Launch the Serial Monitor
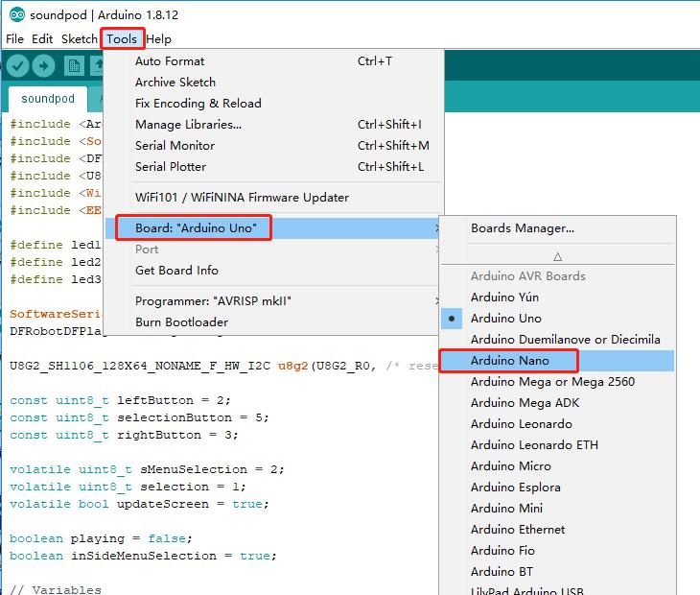This screenshot has height=595, width=700. click(175, 146)
